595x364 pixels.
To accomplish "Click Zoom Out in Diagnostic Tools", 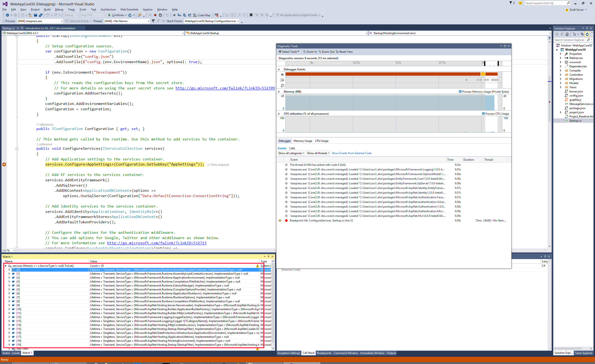I will pyautogui.click(x=327, y=52).
